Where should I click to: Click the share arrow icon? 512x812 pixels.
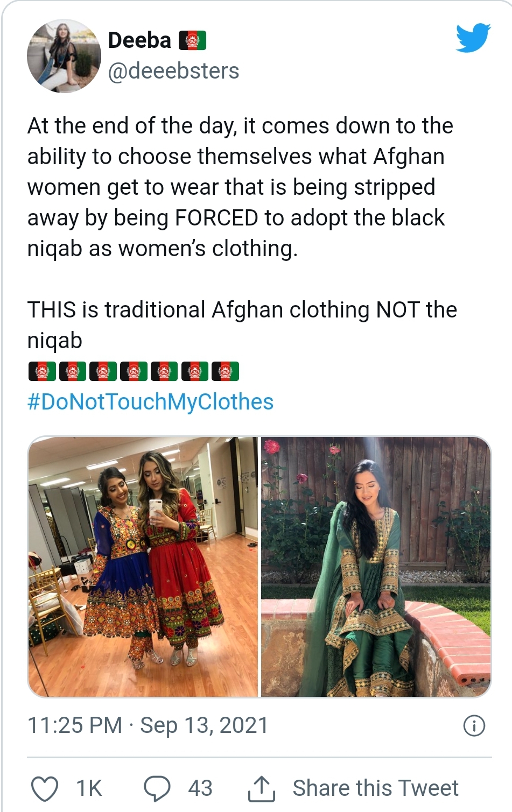tap(261, 788)
